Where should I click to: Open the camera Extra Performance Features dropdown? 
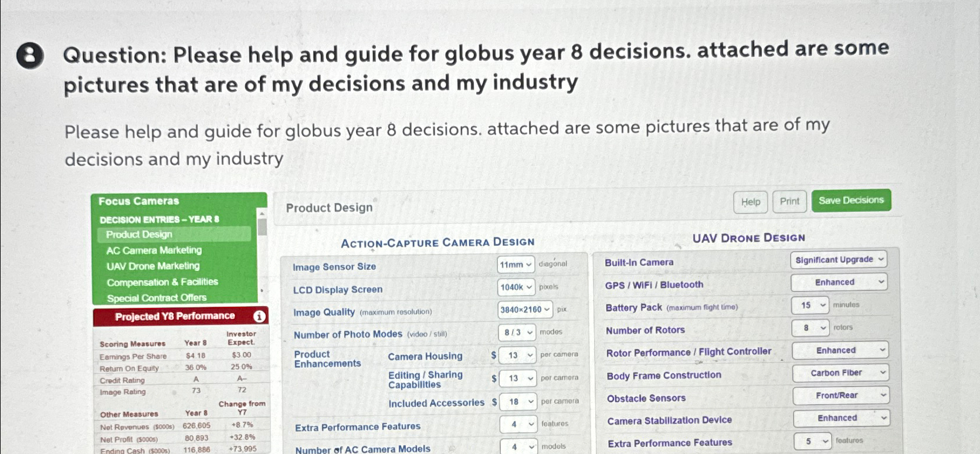(518, 424)
